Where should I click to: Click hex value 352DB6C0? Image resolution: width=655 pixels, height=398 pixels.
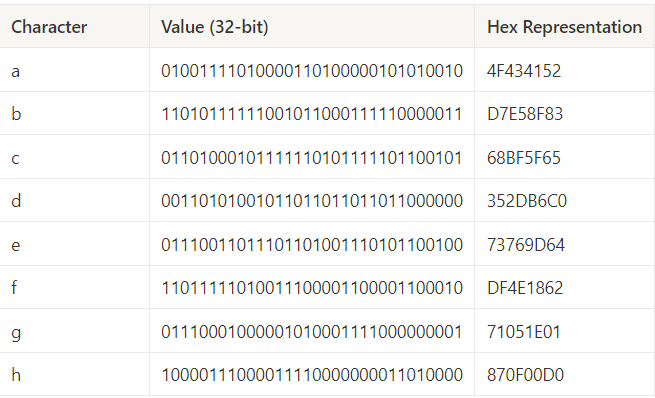click(527, 201)
